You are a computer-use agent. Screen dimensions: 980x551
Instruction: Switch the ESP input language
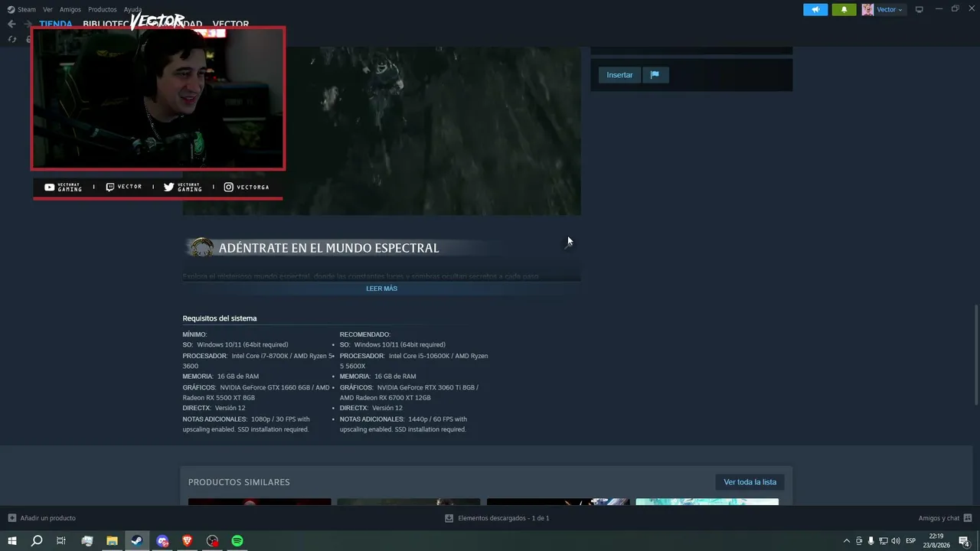(x=910, y=541)
